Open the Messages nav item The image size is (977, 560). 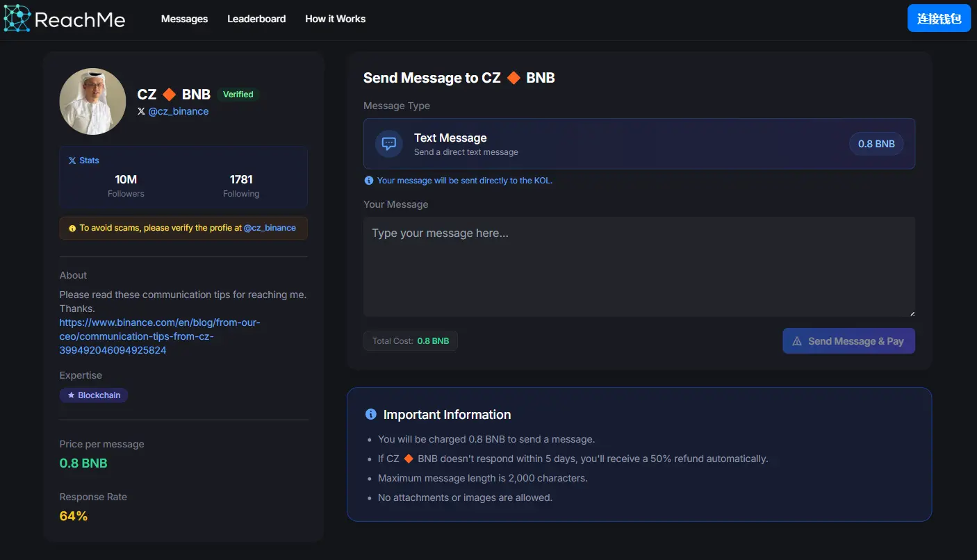tap(184, 19)
